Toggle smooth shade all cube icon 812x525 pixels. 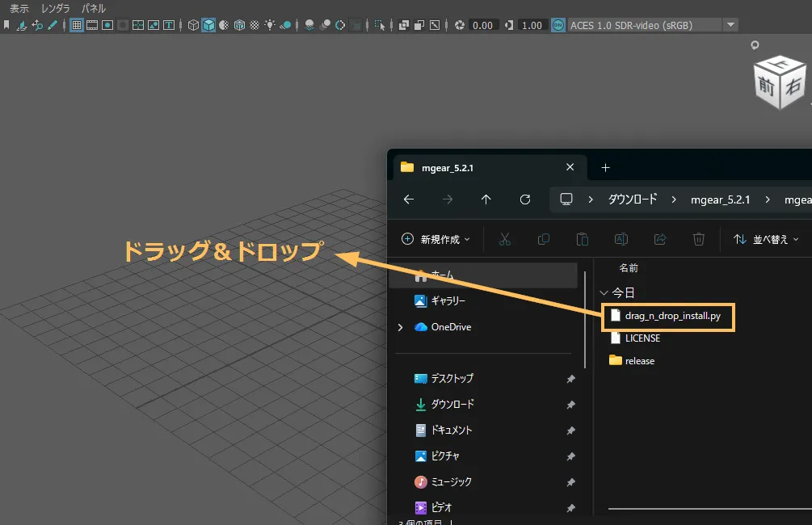[x=208, y=25]
